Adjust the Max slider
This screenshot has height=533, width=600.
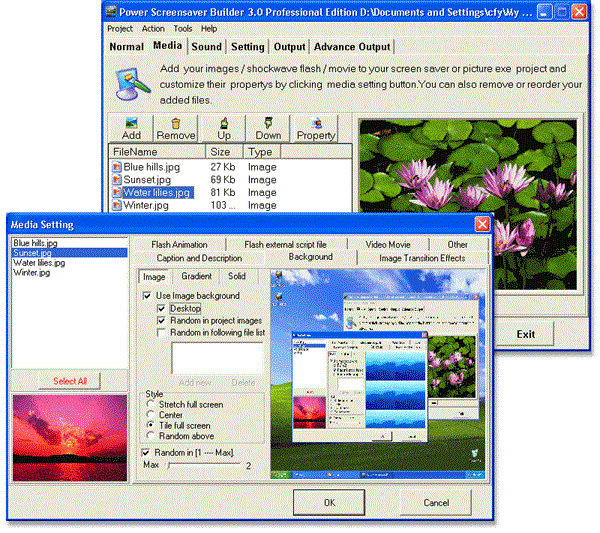pos(204,465)
